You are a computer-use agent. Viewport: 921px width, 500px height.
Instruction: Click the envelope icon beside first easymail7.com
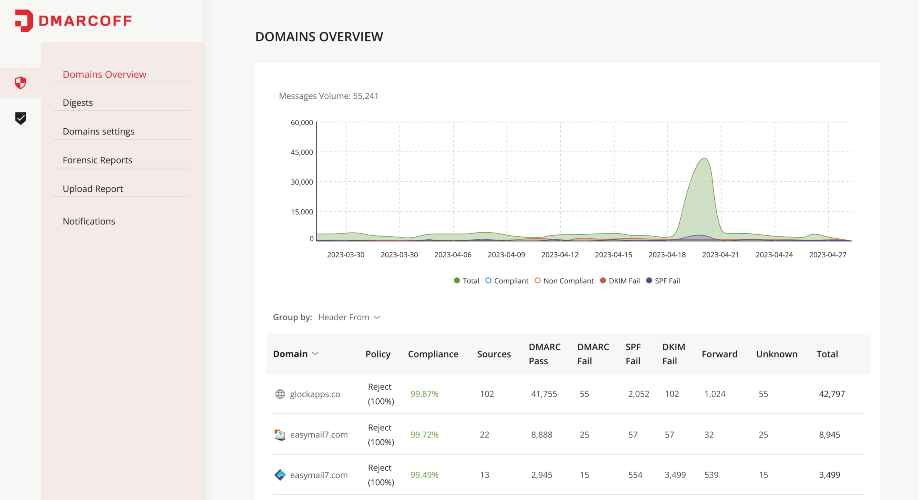[280, 435]
